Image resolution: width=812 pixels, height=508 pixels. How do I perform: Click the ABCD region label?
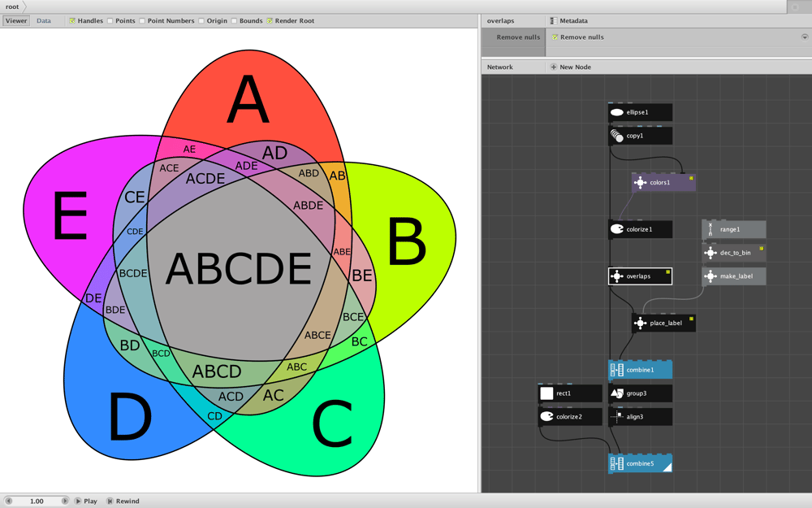pos(217,371)
